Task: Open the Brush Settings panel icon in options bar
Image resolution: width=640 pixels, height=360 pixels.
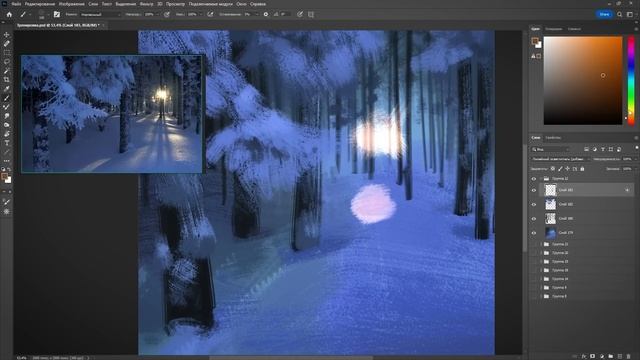Action: point(57,14)
